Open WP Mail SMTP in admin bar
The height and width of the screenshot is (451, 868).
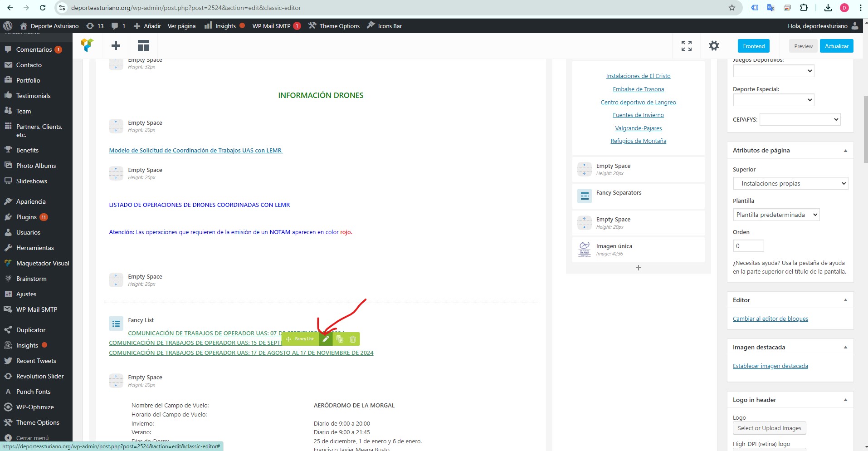tap(276, 26)
